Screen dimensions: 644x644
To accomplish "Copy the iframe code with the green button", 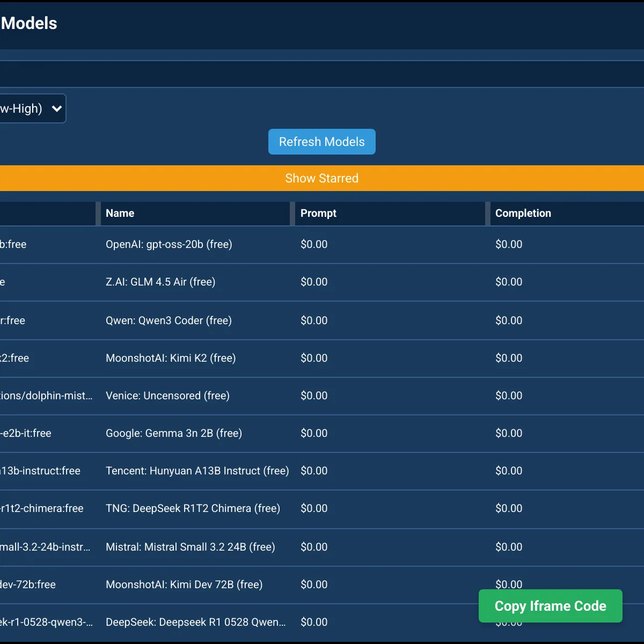I will click(x=551, y=606).
